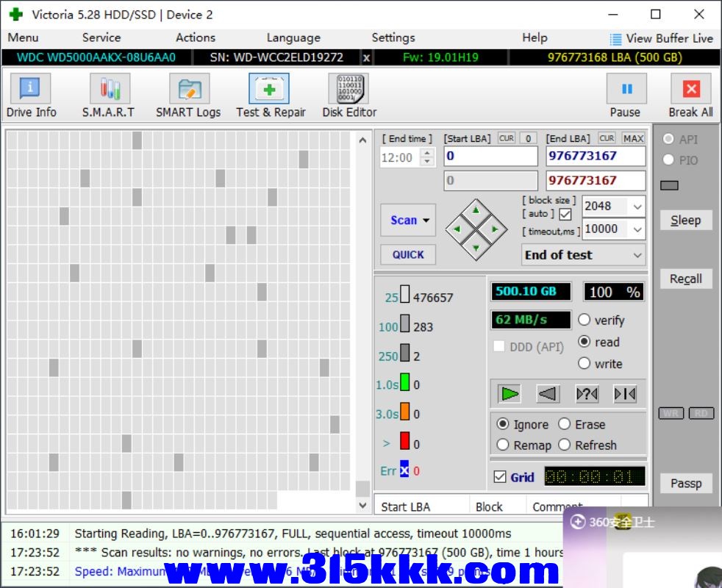Open the S.M.A.R.T attributes view
Viewport: 722px width, 588px height.
coord(109,96)
